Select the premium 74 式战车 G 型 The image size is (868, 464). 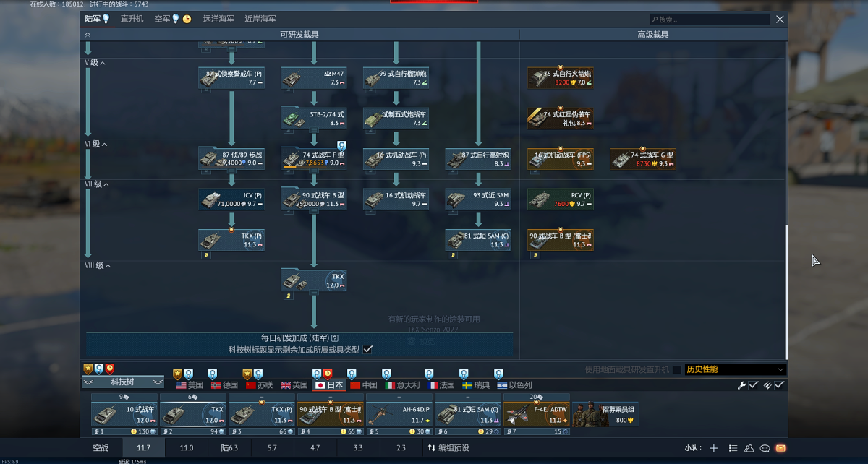click(x=643, y=158)
